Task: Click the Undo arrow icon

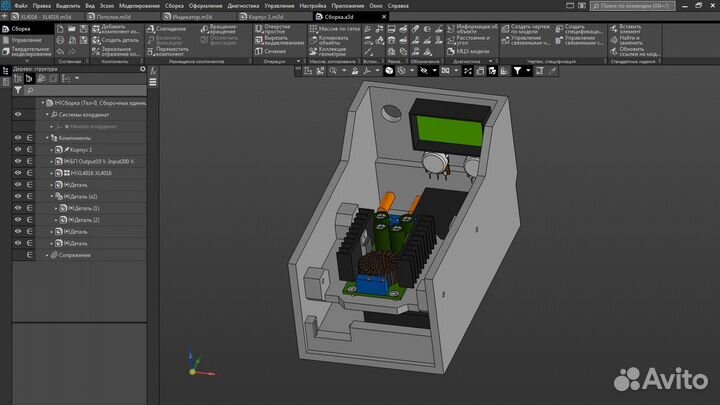Action: (x=60, y=51)
